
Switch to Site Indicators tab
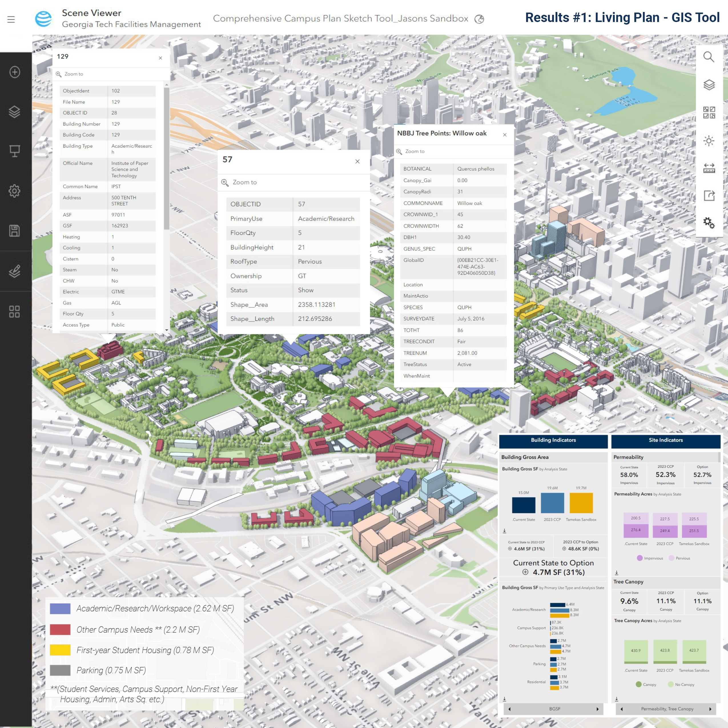pos(665,440)
